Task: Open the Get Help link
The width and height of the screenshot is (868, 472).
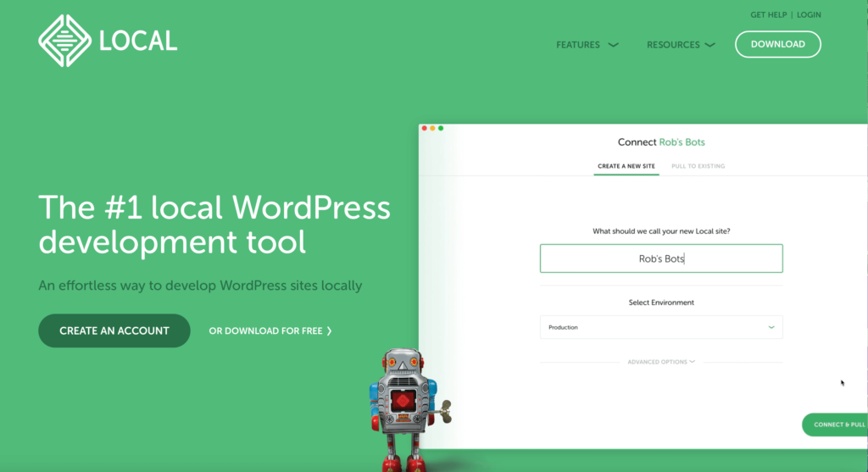Action: tap(769, 15)
